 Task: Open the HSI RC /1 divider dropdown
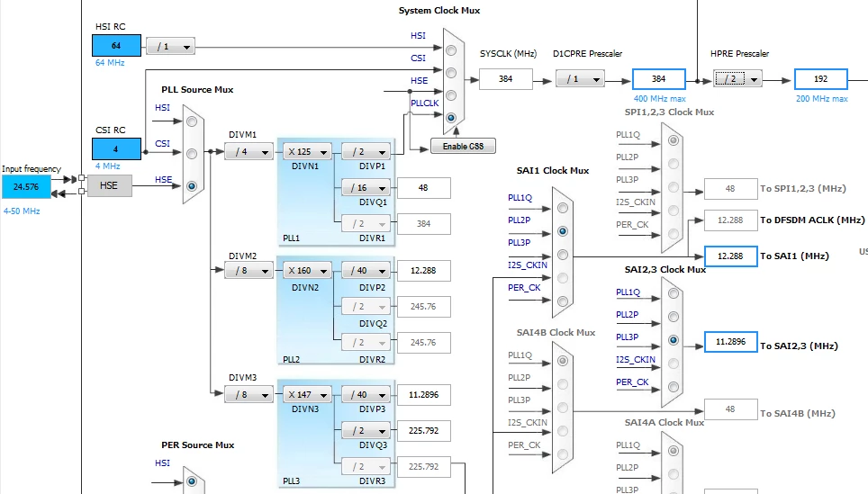click(x=170, y=47)
